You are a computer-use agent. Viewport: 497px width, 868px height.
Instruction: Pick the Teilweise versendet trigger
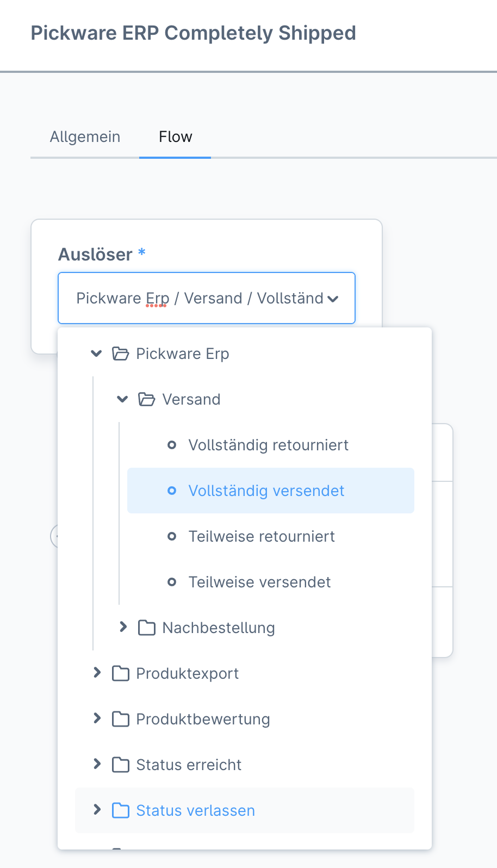[x=259, y=582]
